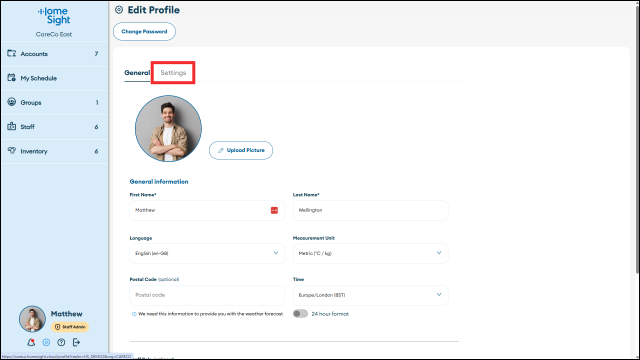640x360 pixels.
Task: Click the Edit Profile header gear icon
Action: pyautogui.click(x=119, y=10)
